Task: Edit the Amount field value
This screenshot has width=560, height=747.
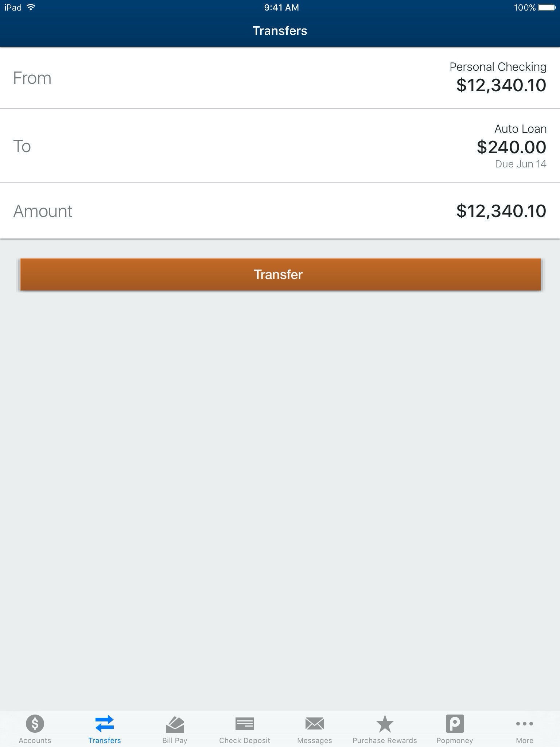Action: point(501,211)
